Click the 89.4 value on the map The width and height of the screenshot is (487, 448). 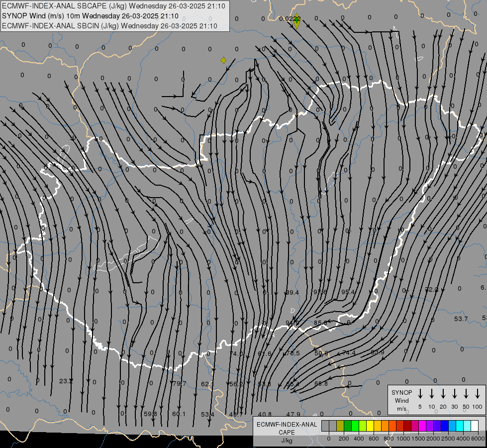[x=292, y=293]
